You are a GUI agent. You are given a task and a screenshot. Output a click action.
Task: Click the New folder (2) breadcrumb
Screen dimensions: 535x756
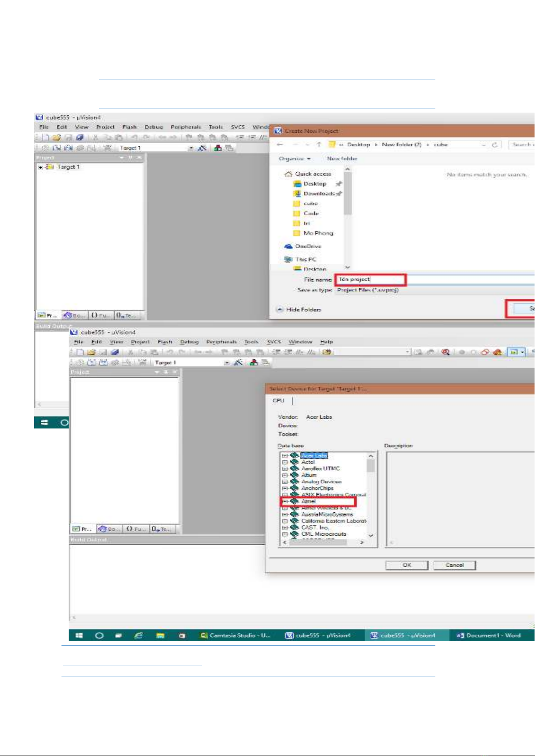tap(402, 144)
